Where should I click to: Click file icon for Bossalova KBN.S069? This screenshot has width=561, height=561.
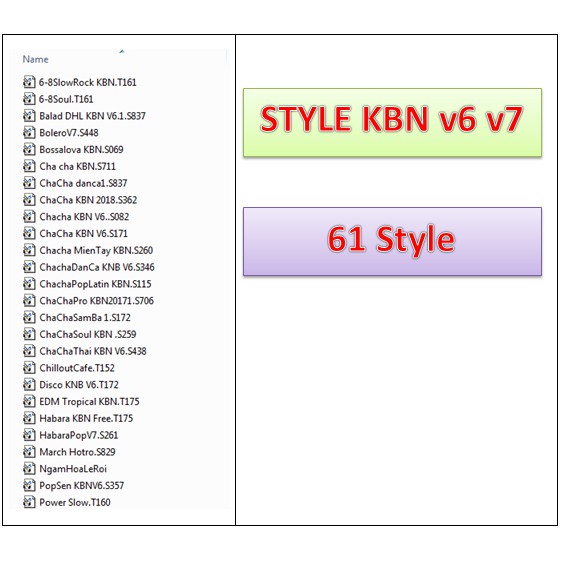coord(29,149)
